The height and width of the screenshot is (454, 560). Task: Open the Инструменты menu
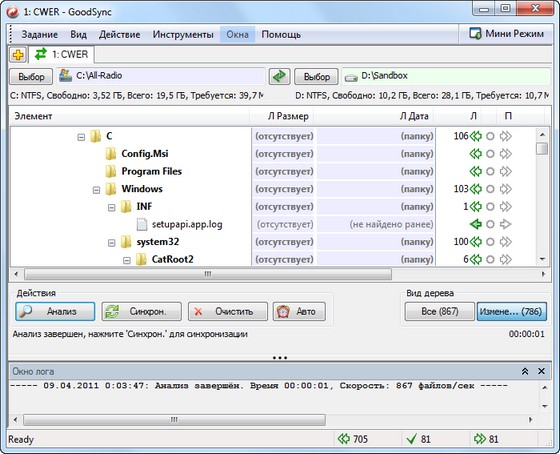(x=183, y=35)
